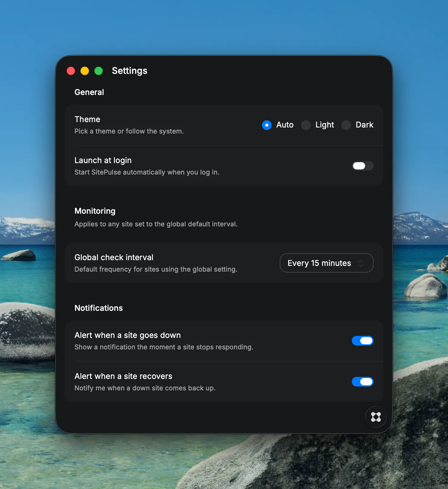Screen dimensions: 448x489
Task: Switch theme to Dark
Action: (x=346, y=125)
